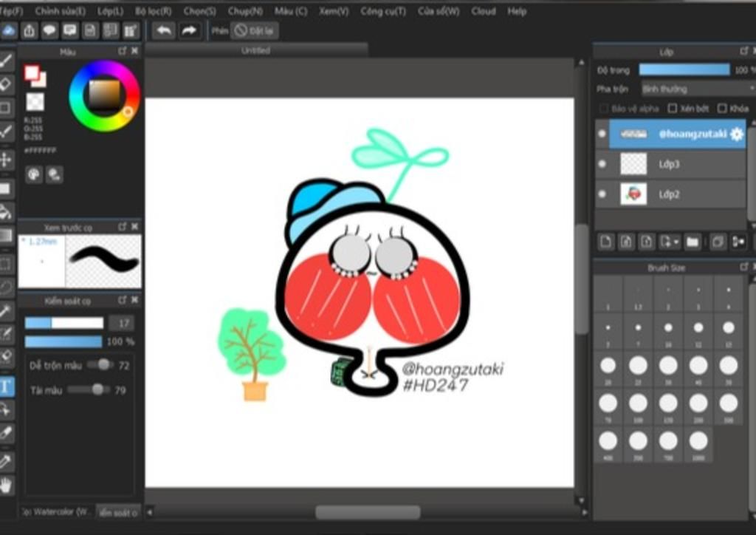Select the Lớp2 layer row
The image size is (756, 535).
tap(670, 194)
